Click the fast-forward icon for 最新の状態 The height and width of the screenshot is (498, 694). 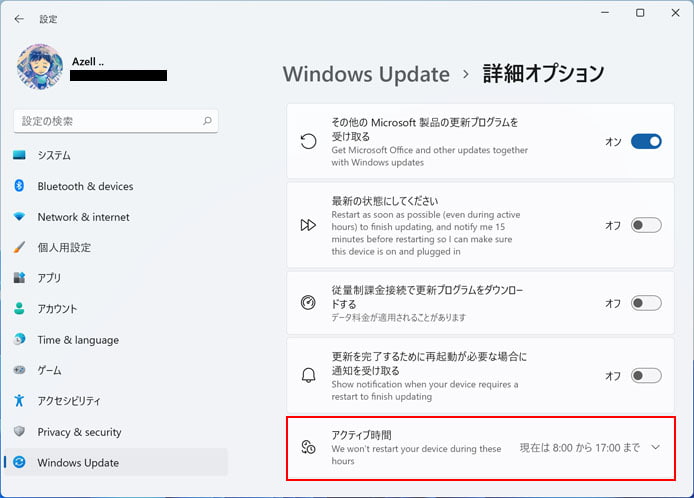pos(308,225)
